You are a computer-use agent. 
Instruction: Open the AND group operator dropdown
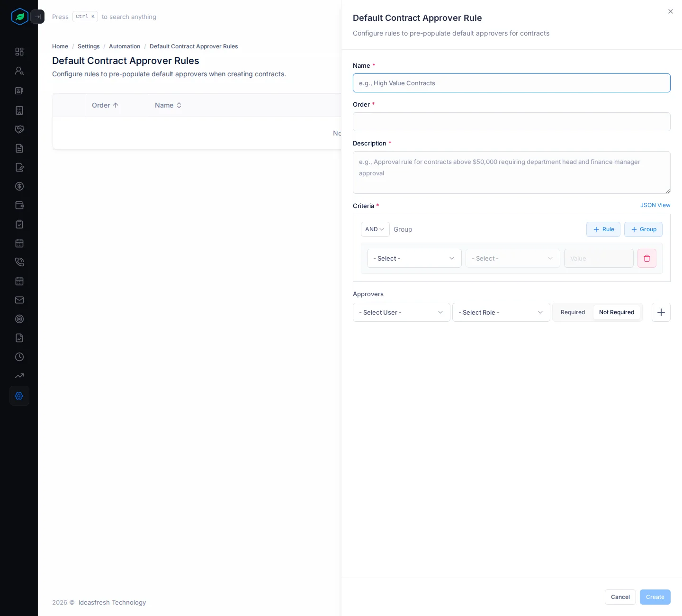pyautogui.click(x=375, y=229)
